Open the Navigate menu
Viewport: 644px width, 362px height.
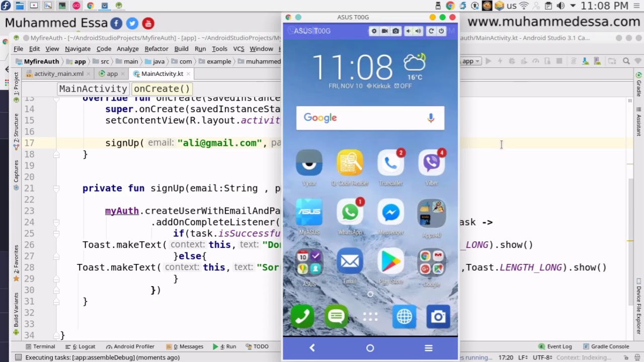(77, 49)
